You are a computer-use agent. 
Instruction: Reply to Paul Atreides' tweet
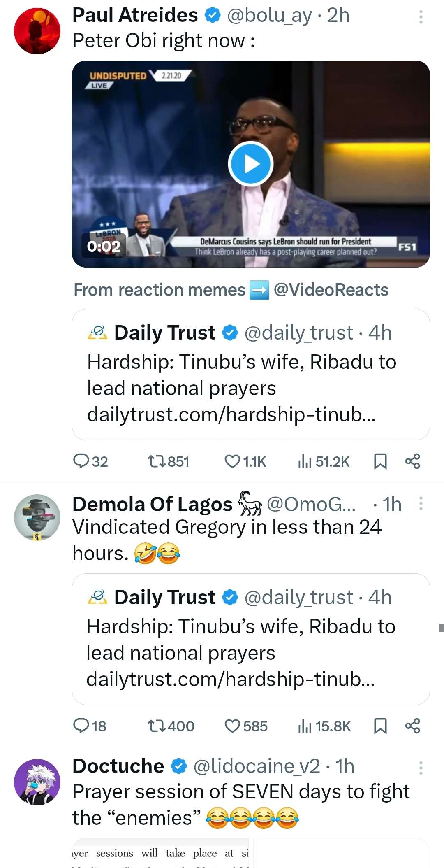[x=81, y=461]
